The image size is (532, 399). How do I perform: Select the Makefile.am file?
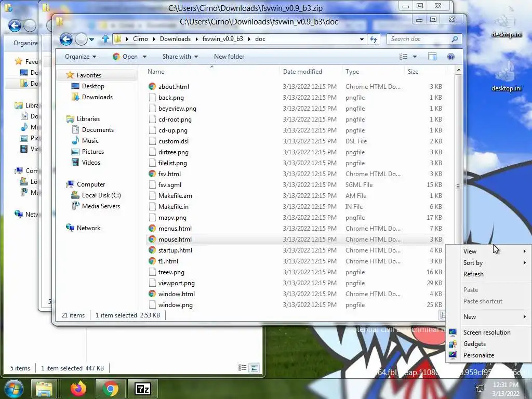[x=295, y=195]
